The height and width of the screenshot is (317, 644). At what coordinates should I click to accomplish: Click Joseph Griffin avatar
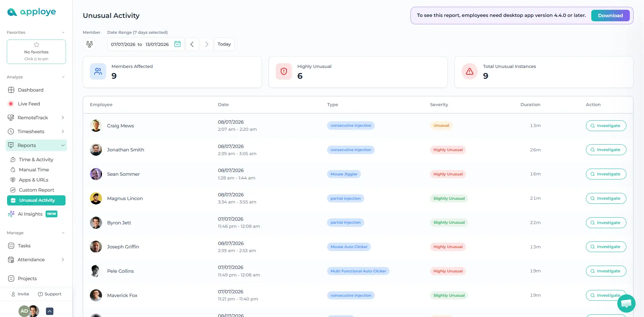pyautogui.click(x=96, y=247)
